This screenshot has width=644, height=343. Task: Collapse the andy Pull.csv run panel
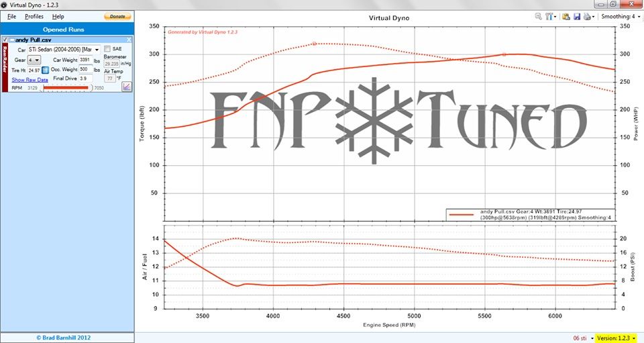pyautogui.click(x=12, y=40)
